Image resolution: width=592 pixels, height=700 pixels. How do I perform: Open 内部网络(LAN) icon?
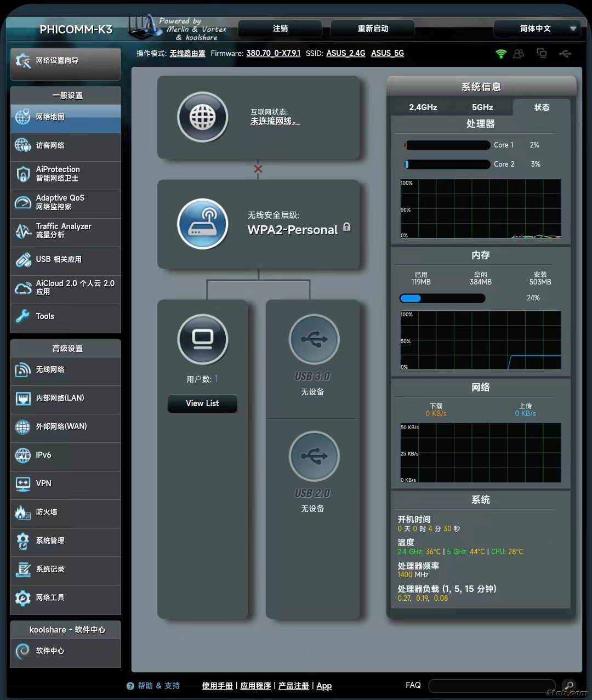click(x=22, y=399)
